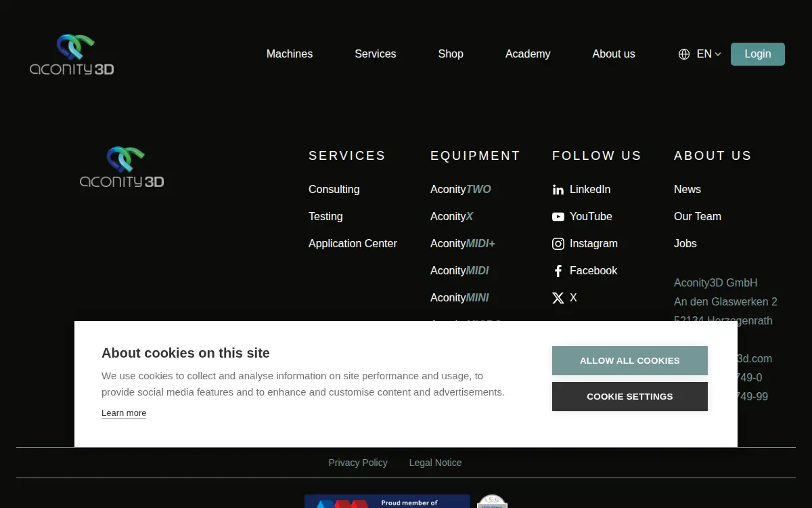Image resolution: width=812 pixels, height=508 pixels.
Task: Follow the Learn more cookie link
Action: tap(124, 413)
